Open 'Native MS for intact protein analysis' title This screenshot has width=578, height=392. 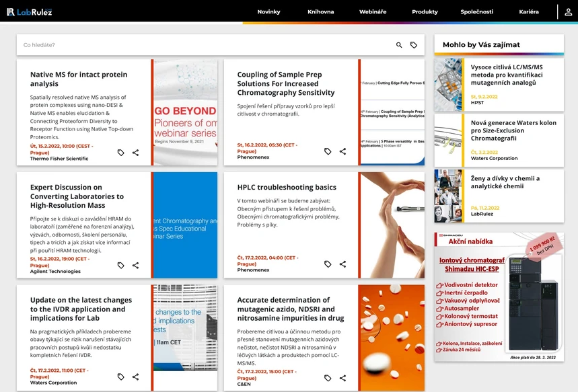(79, 79)
